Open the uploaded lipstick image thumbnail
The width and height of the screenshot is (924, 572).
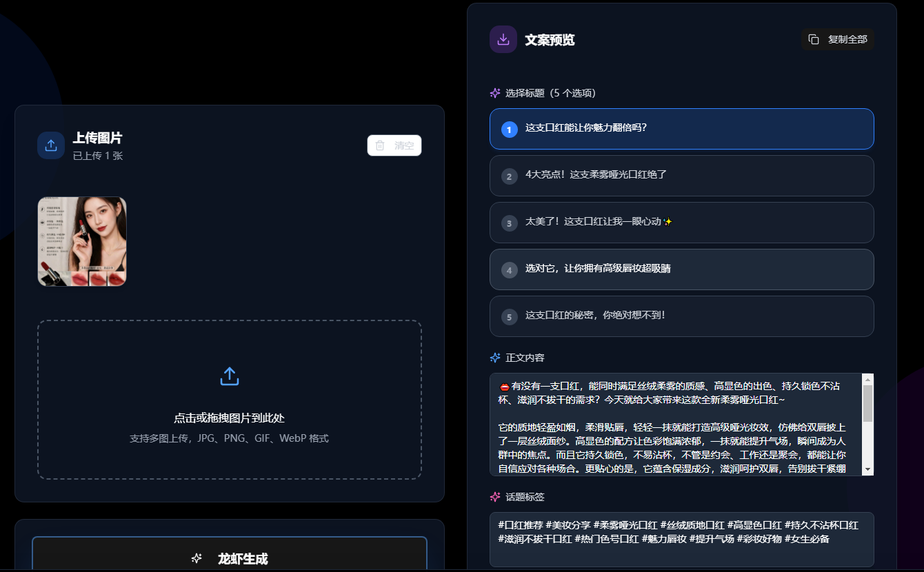[x=81, y=242]
